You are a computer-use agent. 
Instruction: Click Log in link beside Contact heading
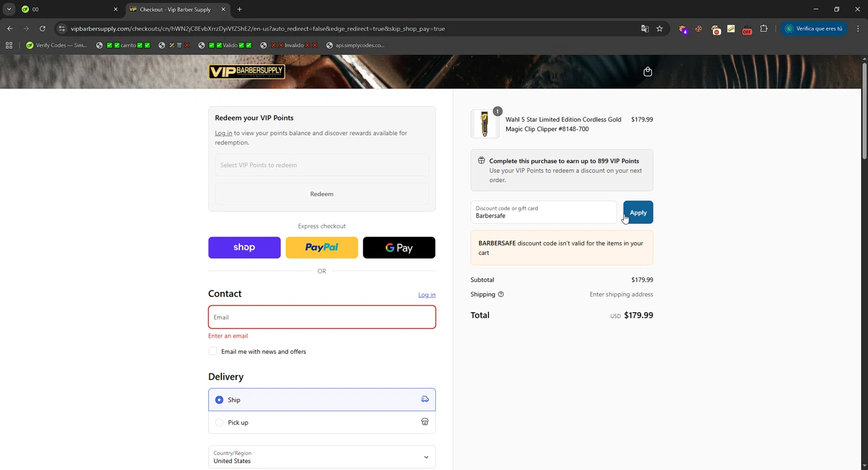(427, 295)
